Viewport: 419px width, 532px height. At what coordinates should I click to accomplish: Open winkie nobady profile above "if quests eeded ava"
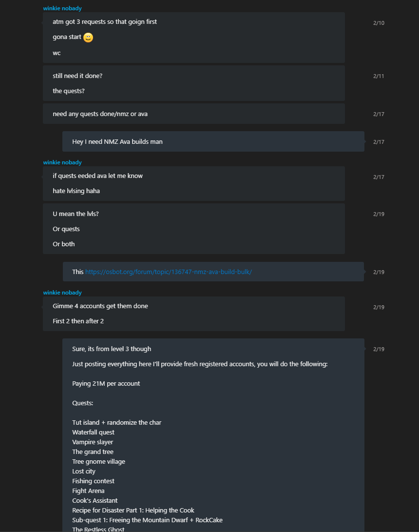[x=62, y=162]
